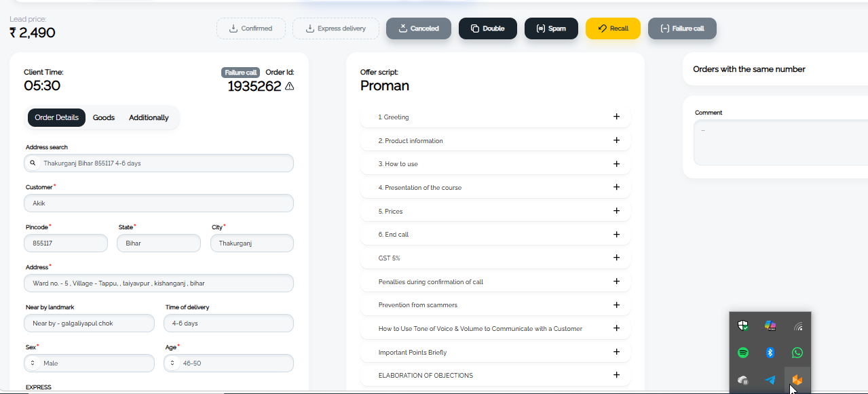Click the Near by landmark field
Image resolution: width=868 pixels, height=394 pixels.
(x=89, y=323)
